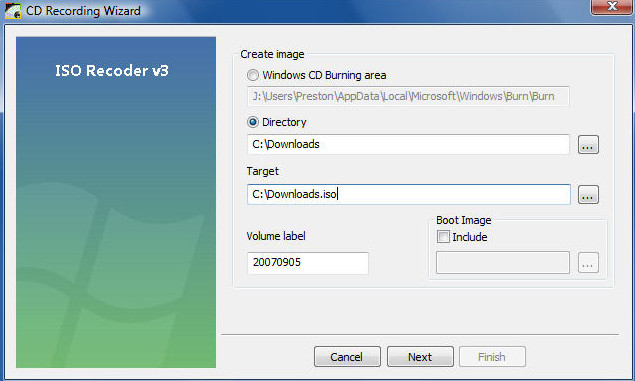Enable the Boot Image Include checkbox
This screenshot has height=381, width=635.
point(443,236)
